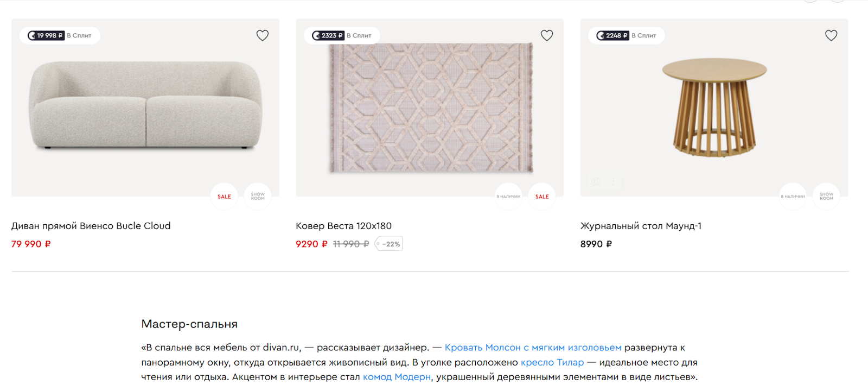Open «Кровать Молсон с мягким изголовьем» link
This screenshot has height=391, width=868.
(533, 348)
